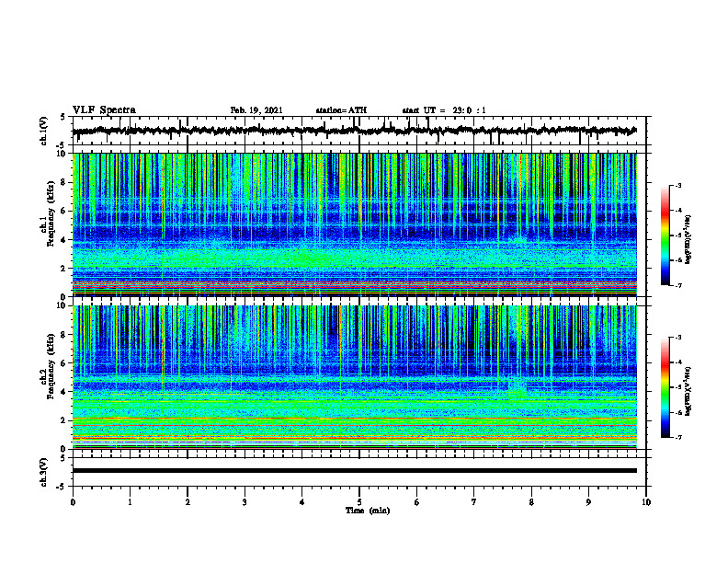Select the date text "Feb. 19, 2021"

coord(256,110)
